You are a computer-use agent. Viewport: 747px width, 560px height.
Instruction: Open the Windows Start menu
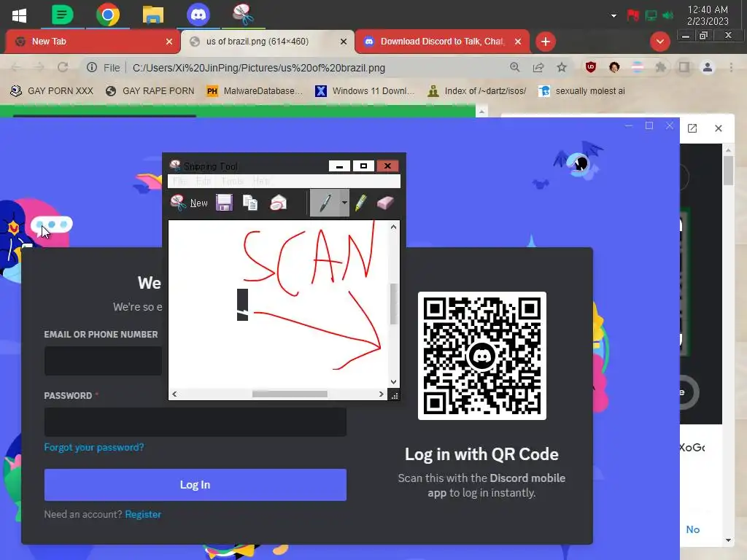click(x=19, y=16)
